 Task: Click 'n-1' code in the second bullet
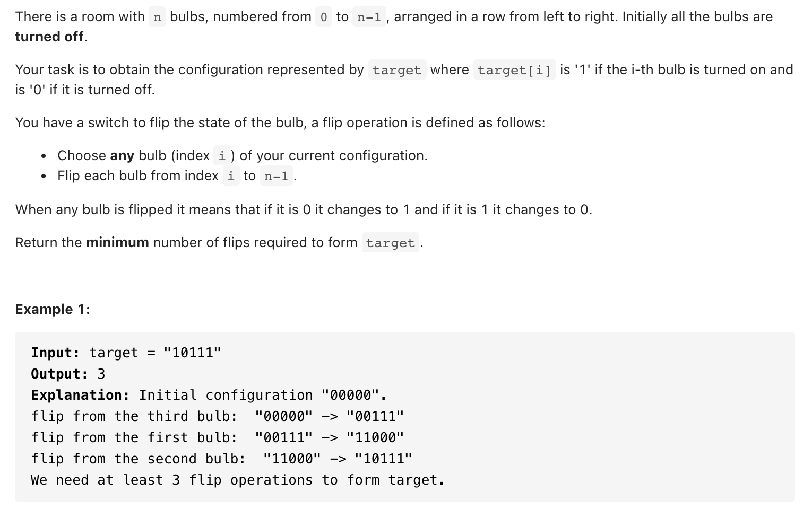[x=276, y=176]
